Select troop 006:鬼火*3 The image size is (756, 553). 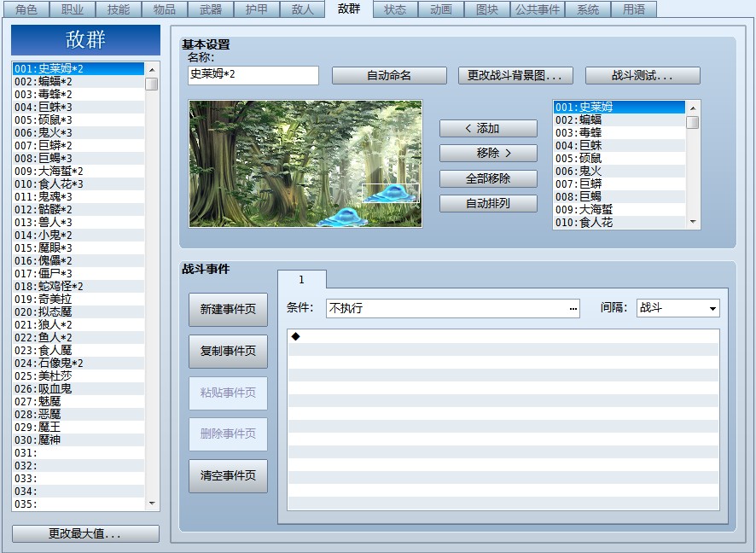[x=79, y=132]
